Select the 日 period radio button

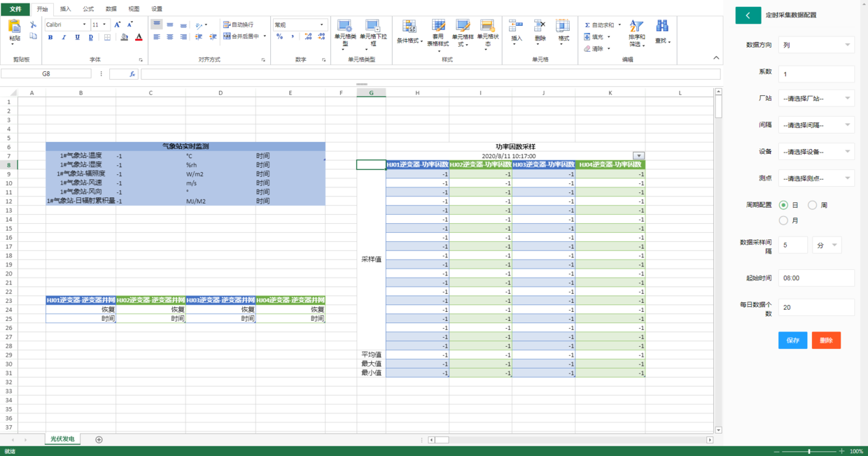click(783, 205)
